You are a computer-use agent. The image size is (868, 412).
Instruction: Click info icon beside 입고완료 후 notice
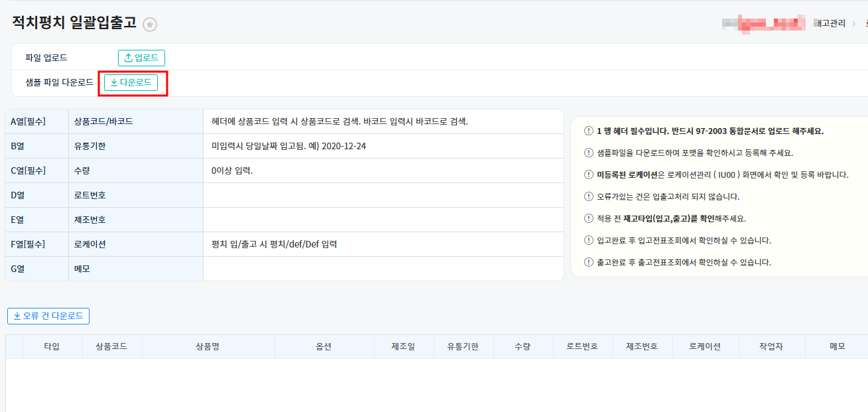pos(588,241)
